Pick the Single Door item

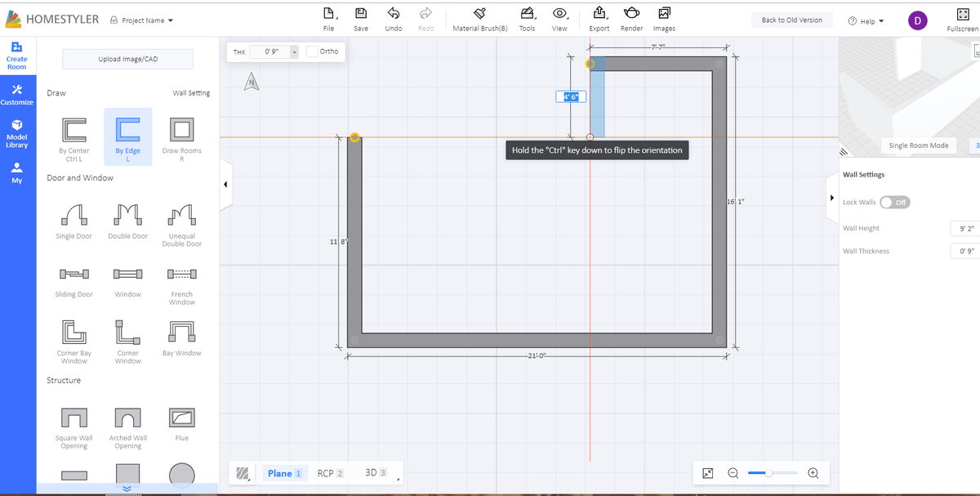tap(73, 221)
